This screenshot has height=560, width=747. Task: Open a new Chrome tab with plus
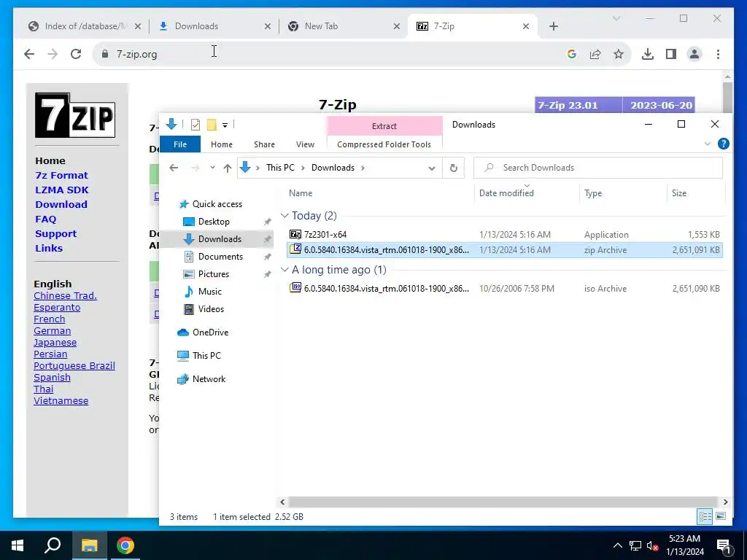tap(553, 26)
